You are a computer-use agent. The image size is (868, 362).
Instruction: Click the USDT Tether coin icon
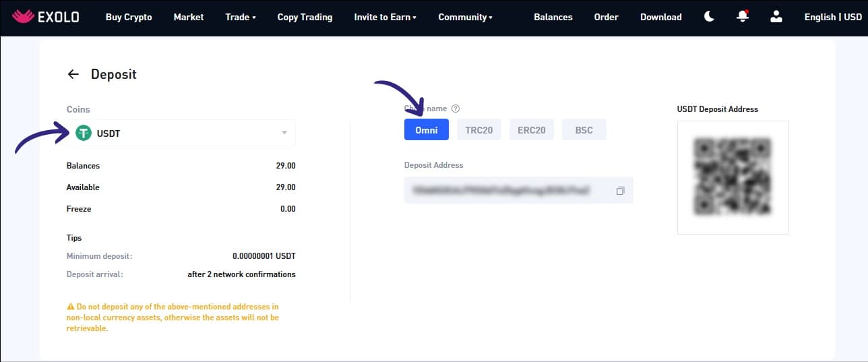[84, 133]
